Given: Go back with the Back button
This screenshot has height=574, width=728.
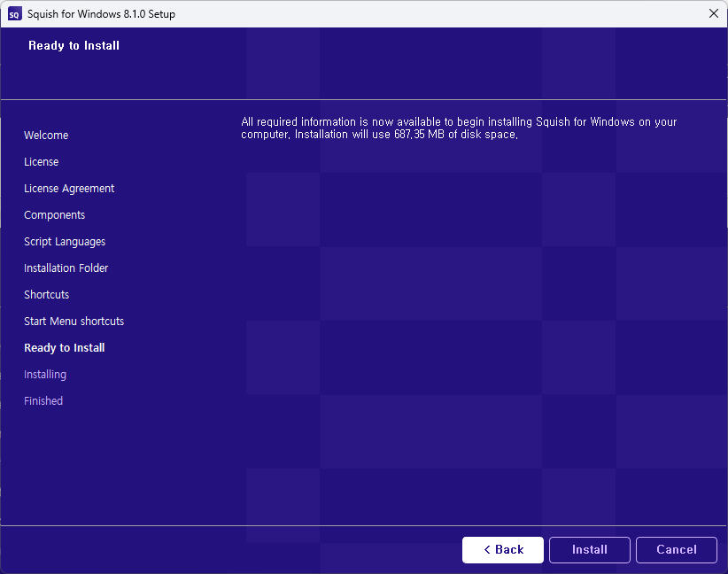Looking at the screenshot, I should click(503, 550).
